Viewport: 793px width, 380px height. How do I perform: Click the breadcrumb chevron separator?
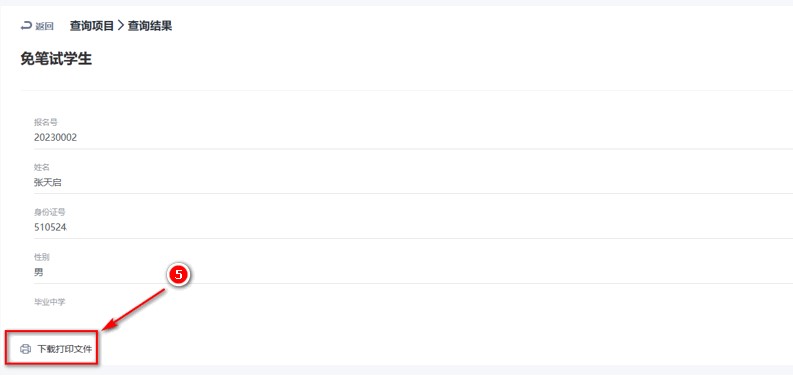(120, 26)
